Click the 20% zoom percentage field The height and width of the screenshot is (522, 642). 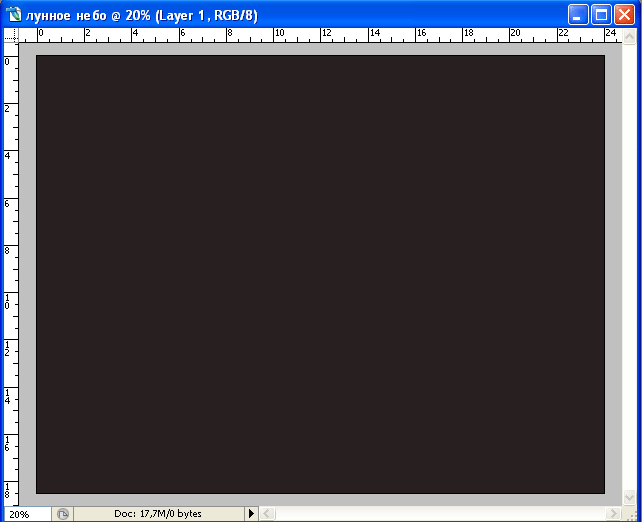click(x=27, y=514)
